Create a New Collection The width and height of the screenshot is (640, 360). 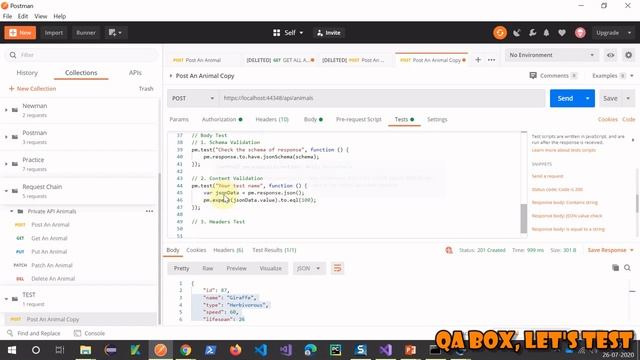(x=32, y=89)
